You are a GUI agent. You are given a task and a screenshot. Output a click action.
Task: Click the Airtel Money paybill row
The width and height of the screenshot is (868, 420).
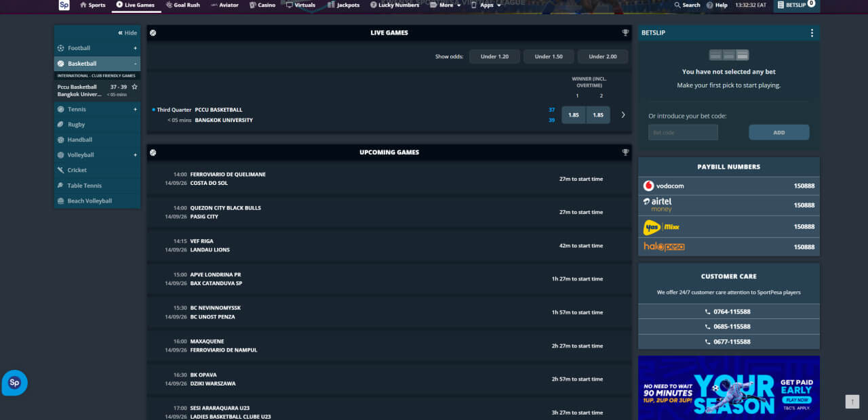tap(729, 205)
